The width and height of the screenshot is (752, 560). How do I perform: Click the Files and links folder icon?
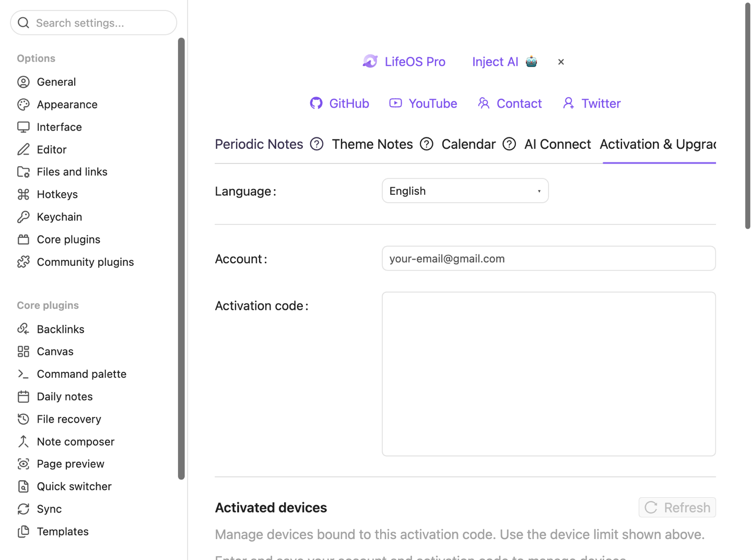(x=23, y=172)
